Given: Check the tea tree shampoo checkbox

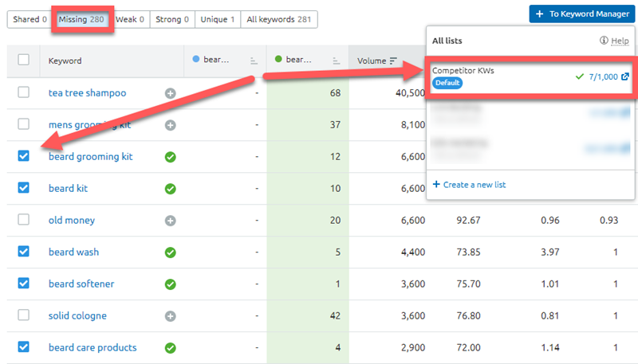Looking at the screenshot, I should point(24,93).
